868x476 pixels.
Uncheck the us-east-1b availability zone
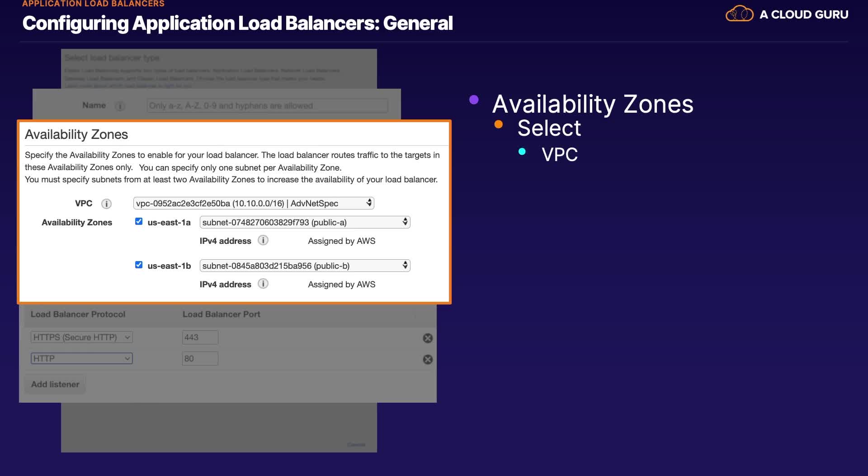click(x=139, y=265)
